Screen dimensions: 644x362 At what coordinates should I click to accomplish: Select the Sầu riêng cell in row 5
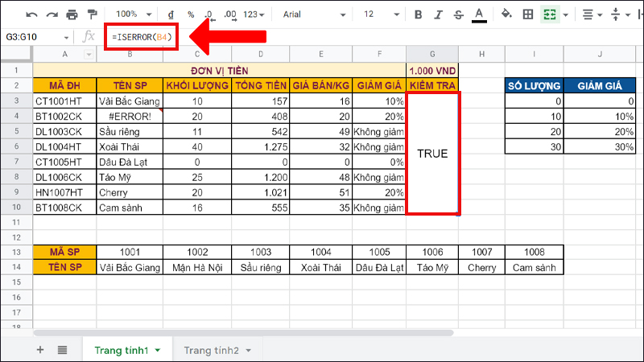(x=130, y=132)
